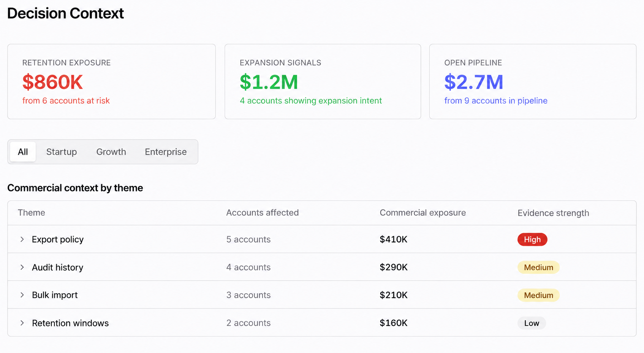The image size is (644, 353).
Task: Click the $210K exposure value
Action: 394,295
